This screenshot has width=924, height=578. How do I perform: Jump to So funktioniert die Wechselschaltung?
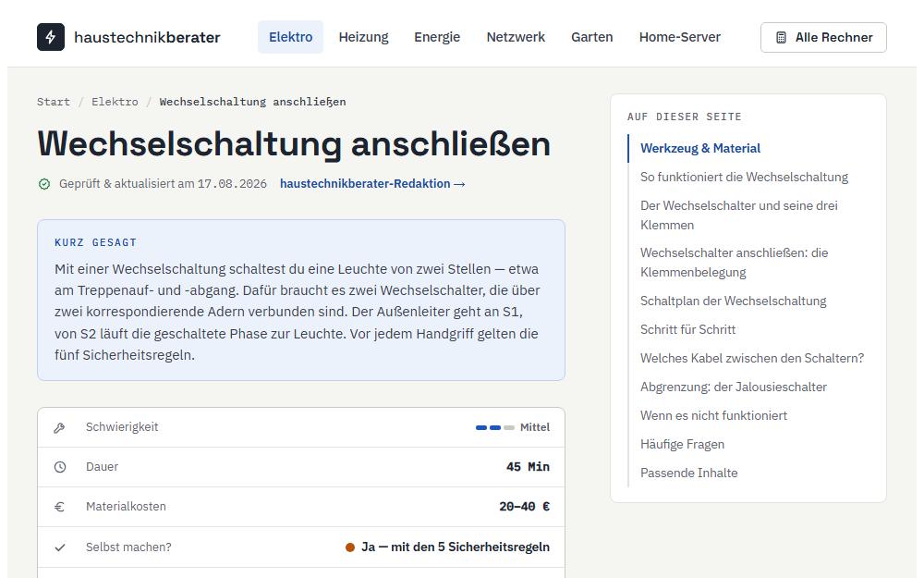744,177
